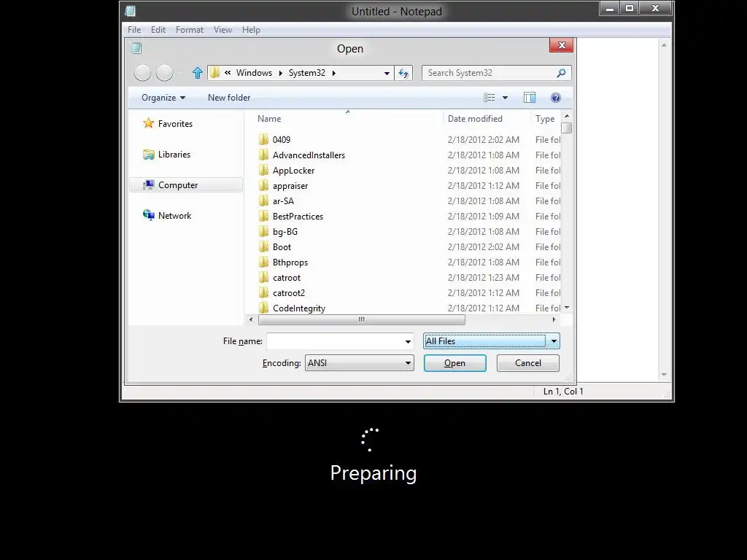Open the Organize dropdown menu
This screenshot has height=560, width=747.
tap(163, 98)
